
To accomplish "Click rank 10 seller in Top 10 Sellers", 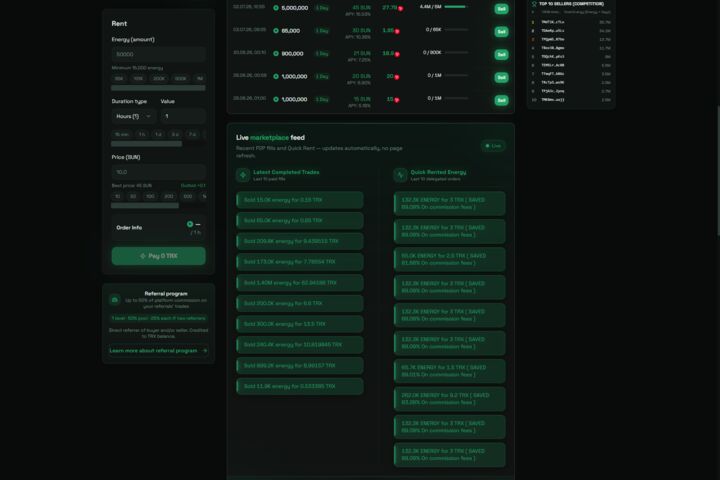I will 572,99.
